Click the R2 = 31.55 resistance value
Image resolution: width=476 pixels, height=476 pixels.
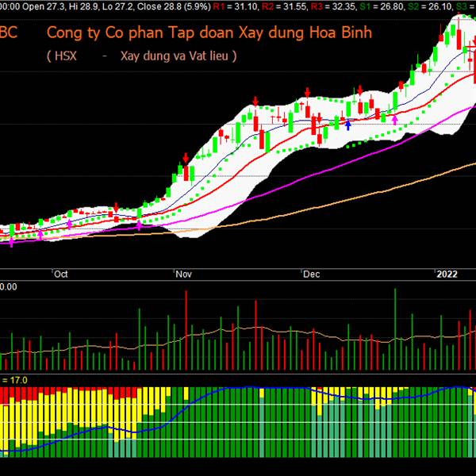[284, 6]
